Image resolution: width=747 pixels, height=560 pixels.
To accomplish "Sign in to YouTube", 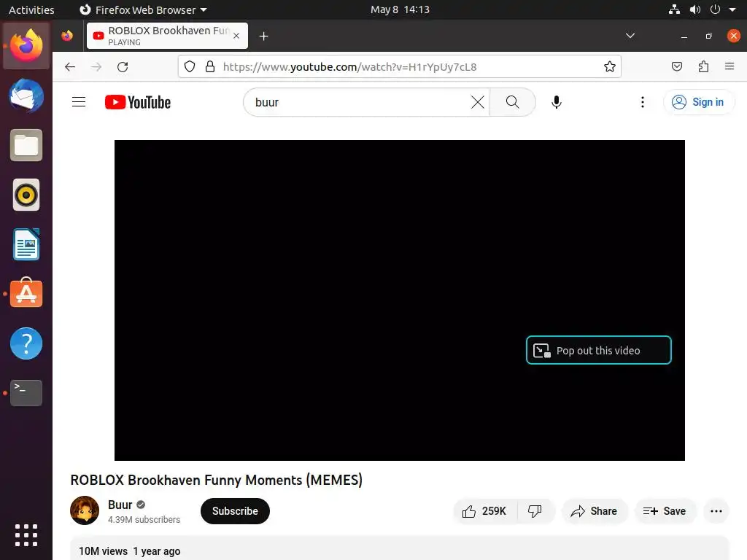I will coord(698,102).
